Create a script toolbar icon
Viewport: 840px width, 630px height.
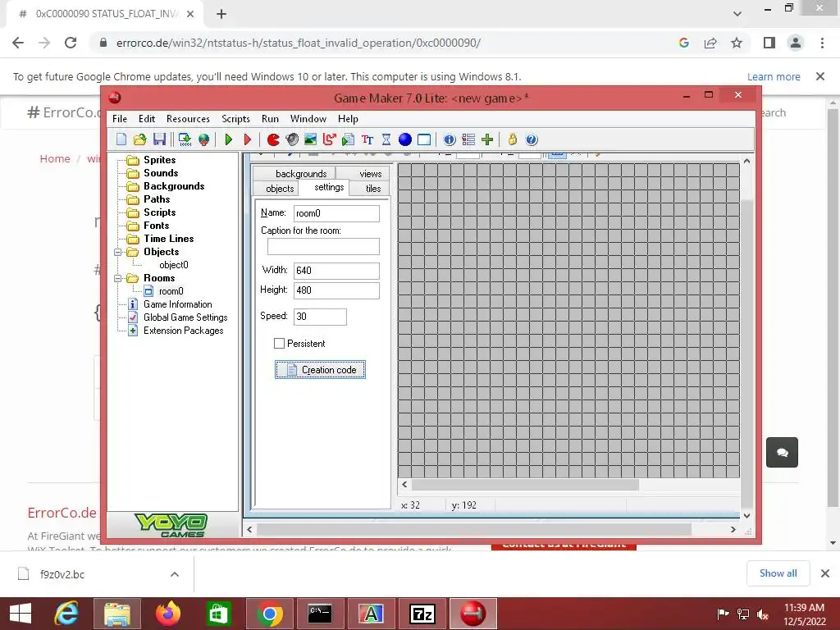(348, 139)
